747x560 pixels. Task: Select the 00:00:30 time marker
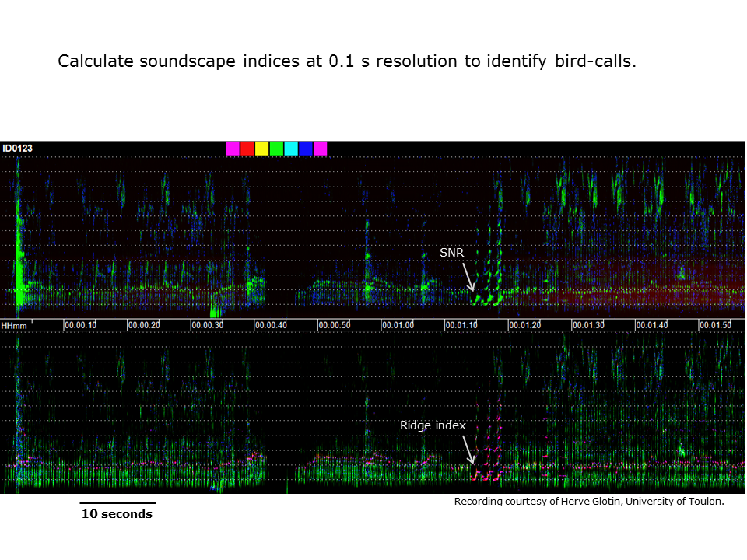[207, 325]
